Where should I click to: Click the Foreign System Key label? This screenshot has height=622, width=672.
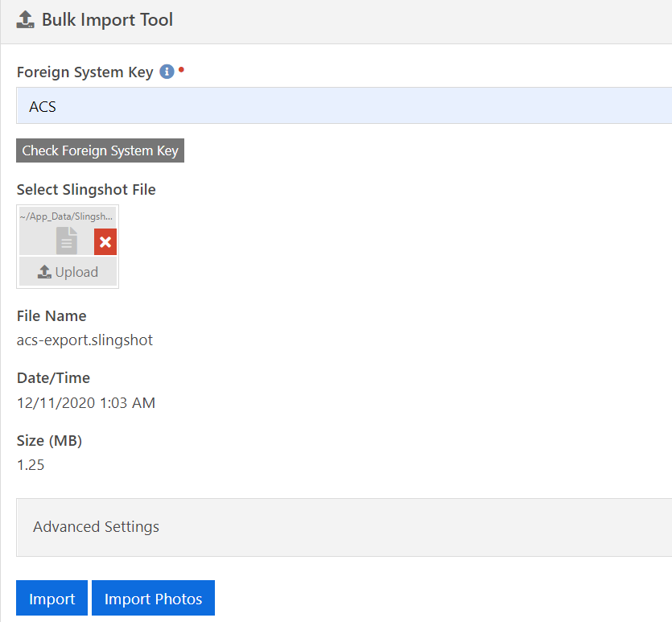click(x=85, y=72)
